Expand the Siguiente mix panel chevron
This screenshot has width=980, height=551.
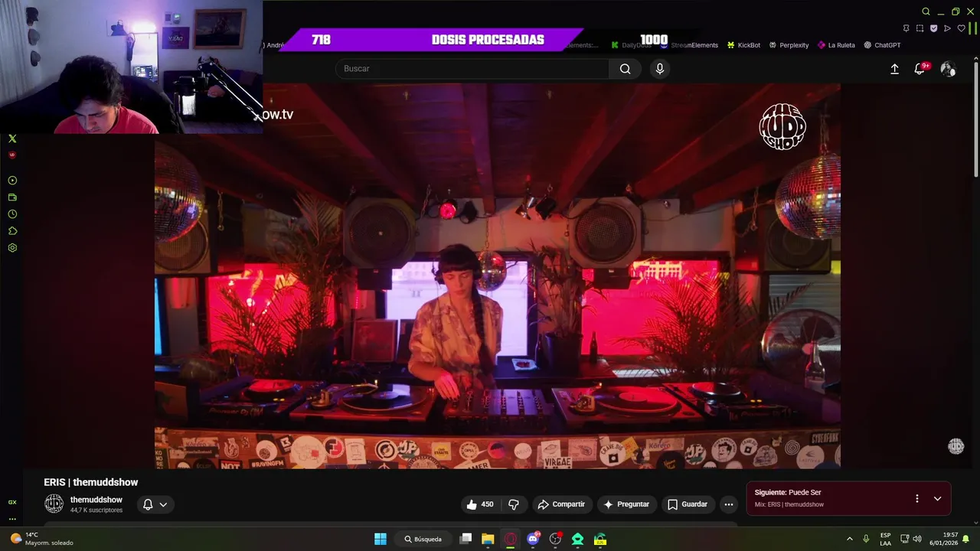point(937,498)
